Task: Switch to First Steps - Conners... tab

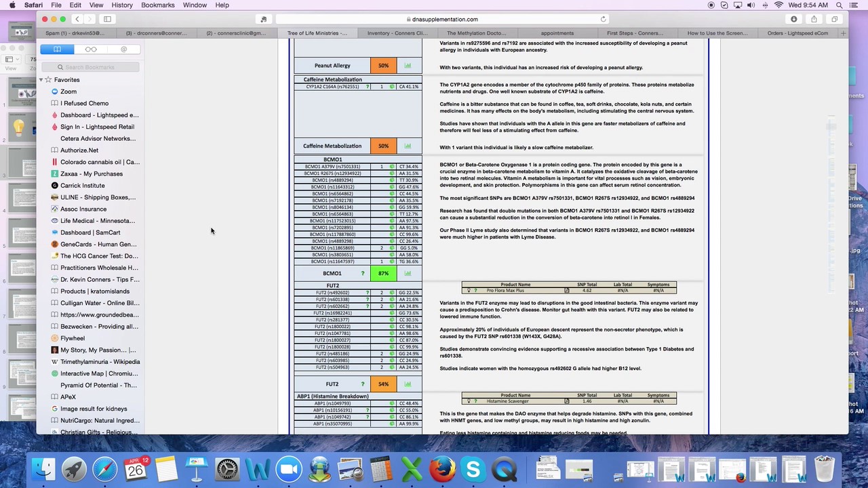Action: pyautogui.click(x=635, y=33)
